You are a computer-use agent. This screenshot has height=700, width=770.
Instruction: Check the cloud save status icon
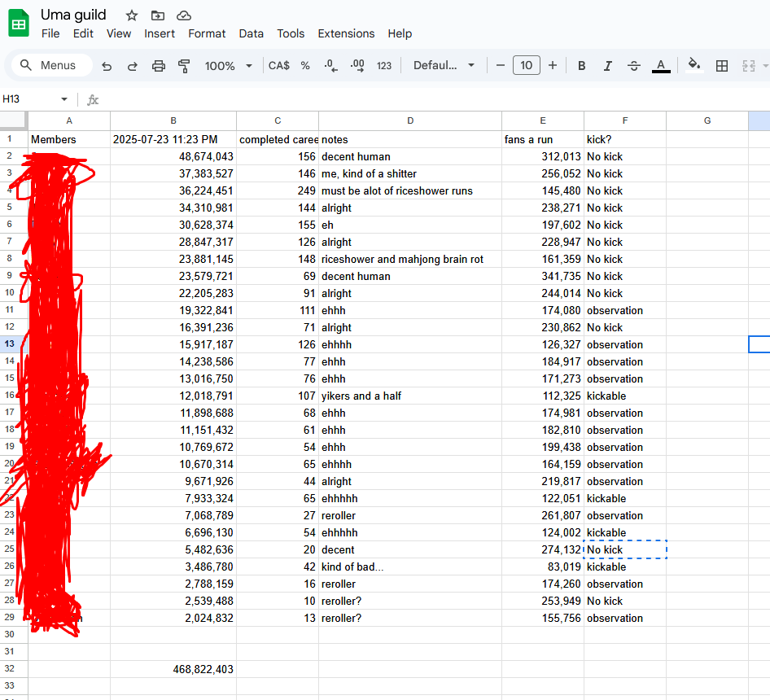point(184,15)
